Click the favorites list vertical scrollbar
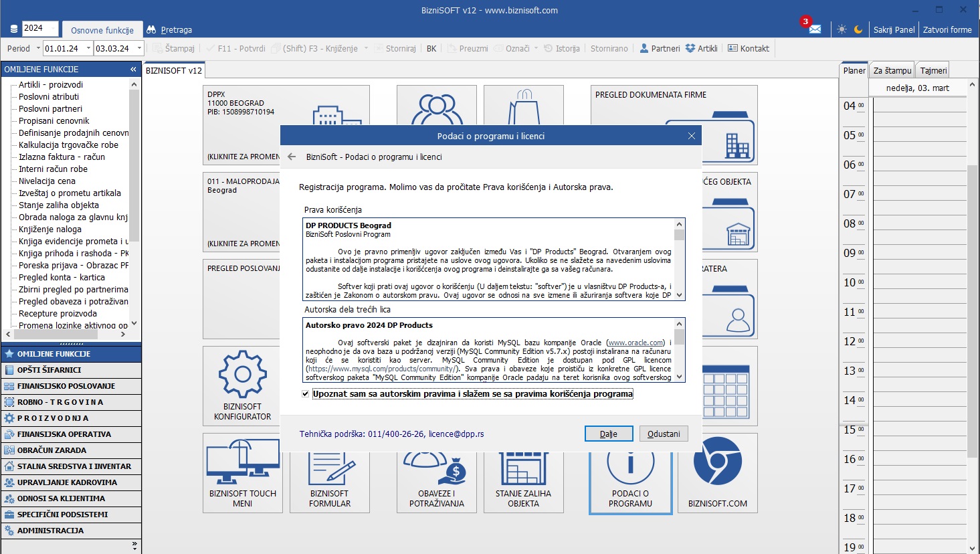This screenshot has width=980, height=554. coord(134,203)
